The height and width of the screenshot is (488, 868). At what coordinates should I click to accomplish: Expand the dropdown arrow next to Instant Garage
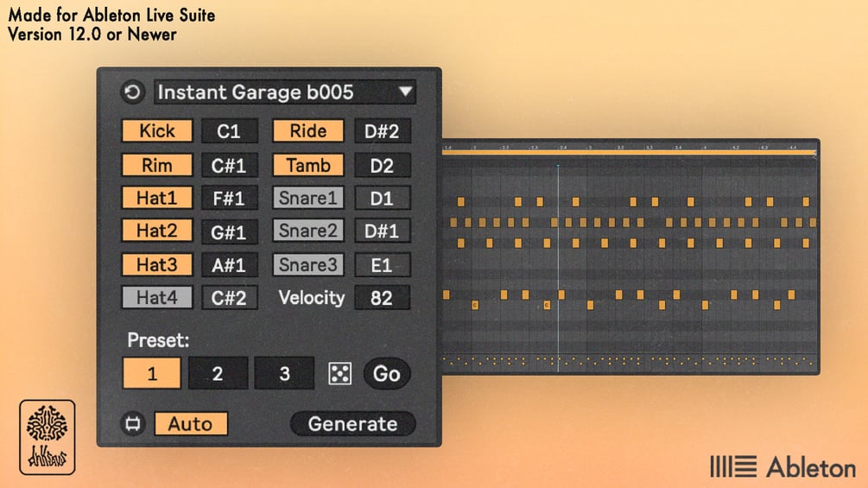pos(406,92)
